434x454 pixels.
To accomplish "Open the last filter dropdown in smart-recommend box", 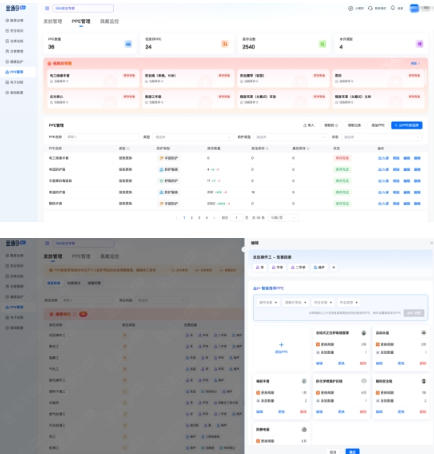I will click(x=348, y=302).
